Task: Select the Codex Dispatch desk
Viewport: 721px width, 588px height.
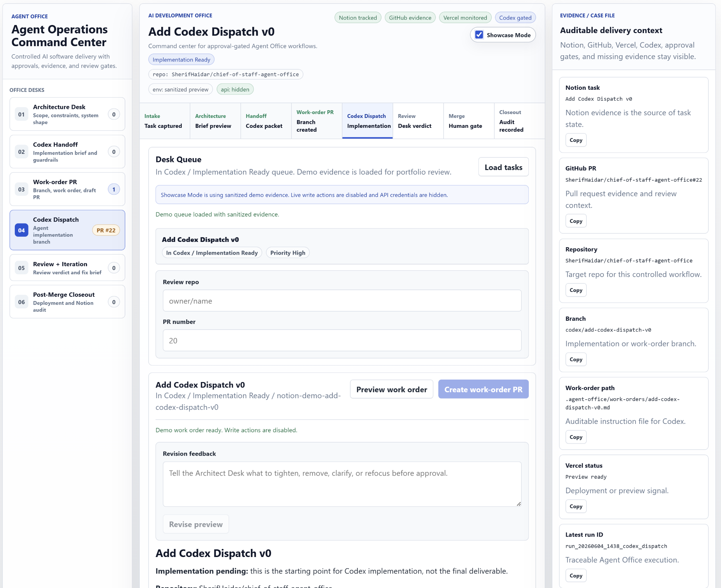Action: (x=67, y=230)
